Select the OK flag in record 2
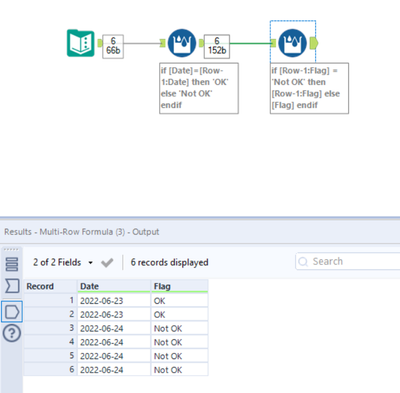 (179, 314)
